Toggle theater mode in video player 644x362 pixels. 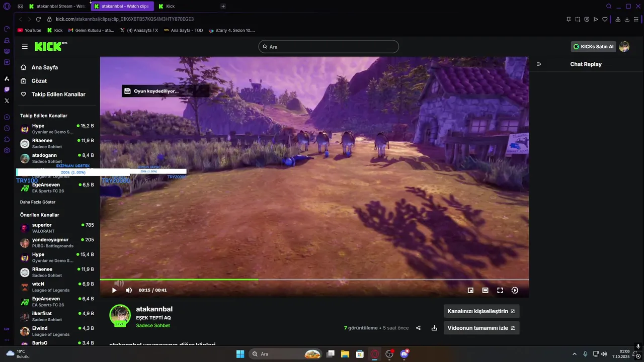[485, 290]
